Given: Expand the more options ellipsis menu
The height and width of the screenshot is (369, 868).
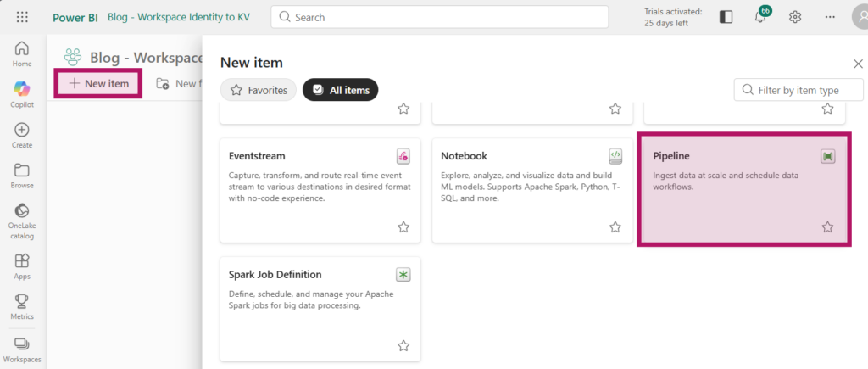Looking at the screenshot, I should point(829,17).
